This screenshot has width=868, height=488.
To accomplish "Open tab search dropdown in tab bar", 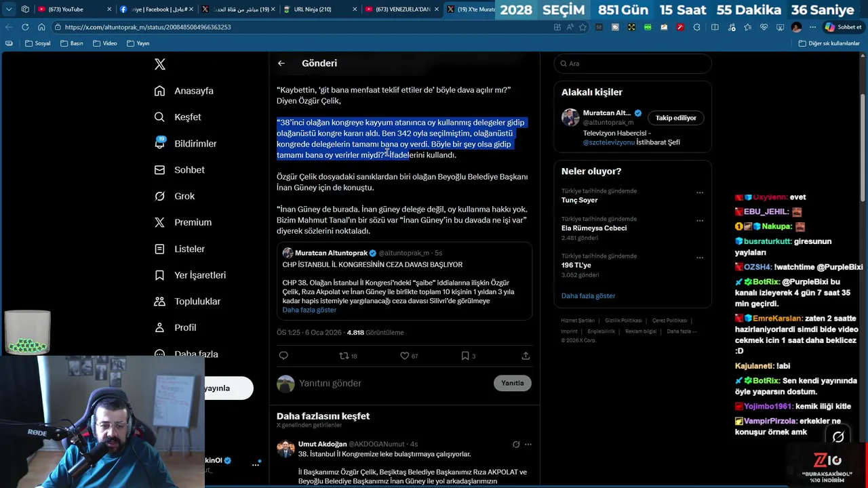I will click(9, 9).
